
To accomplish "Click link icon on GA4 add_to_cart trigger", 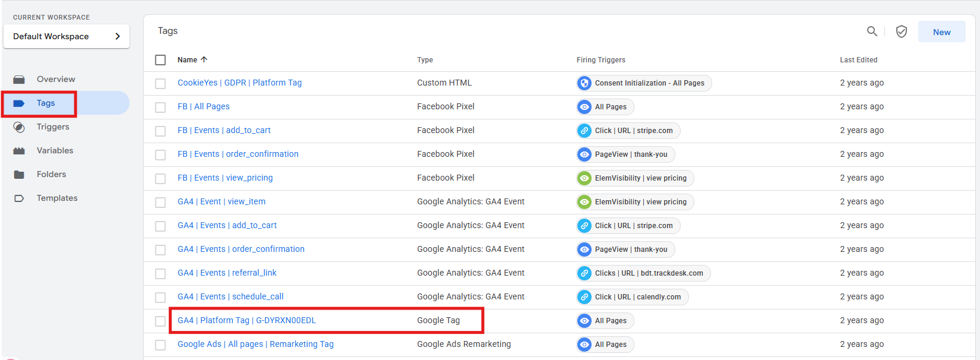I will [584, 226].
